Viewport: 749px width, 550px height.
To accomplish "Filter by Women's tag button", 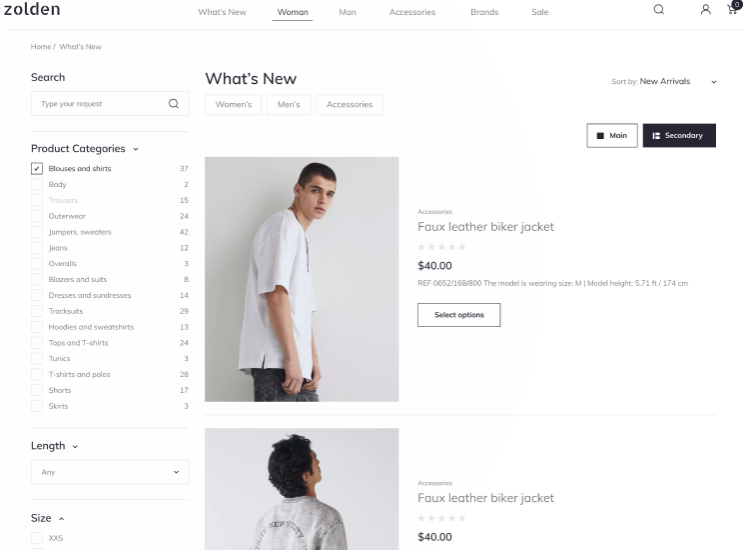I will [x=233, y=105].
